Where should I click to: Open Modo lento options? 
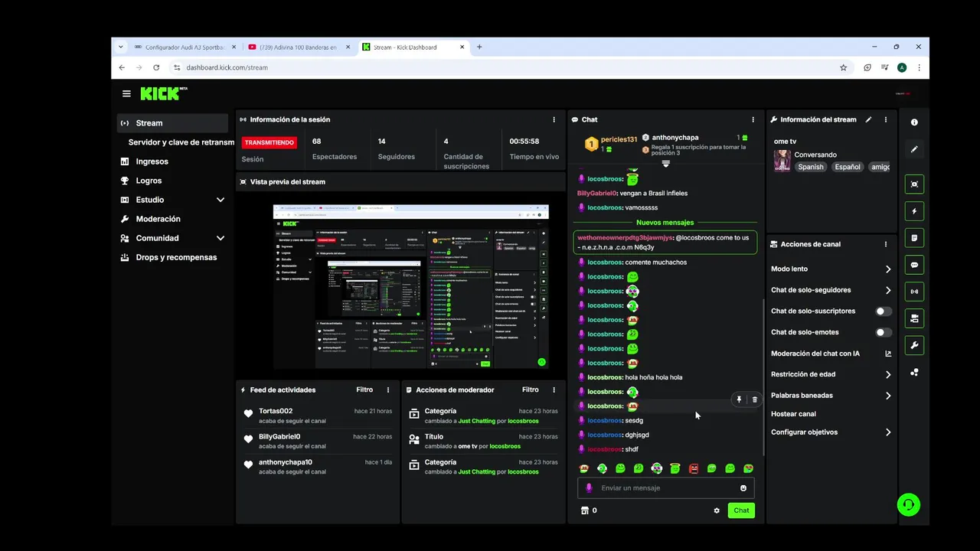(x=831, y=269)
